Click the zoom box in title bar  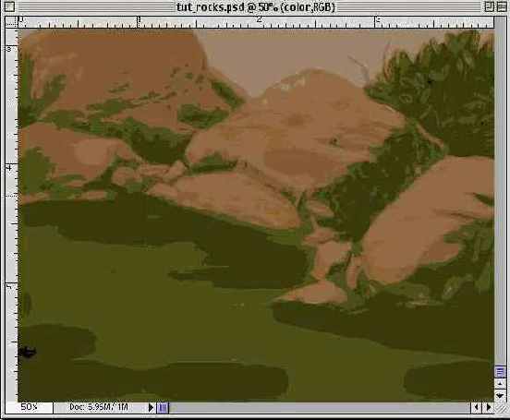tap(489, 6)
